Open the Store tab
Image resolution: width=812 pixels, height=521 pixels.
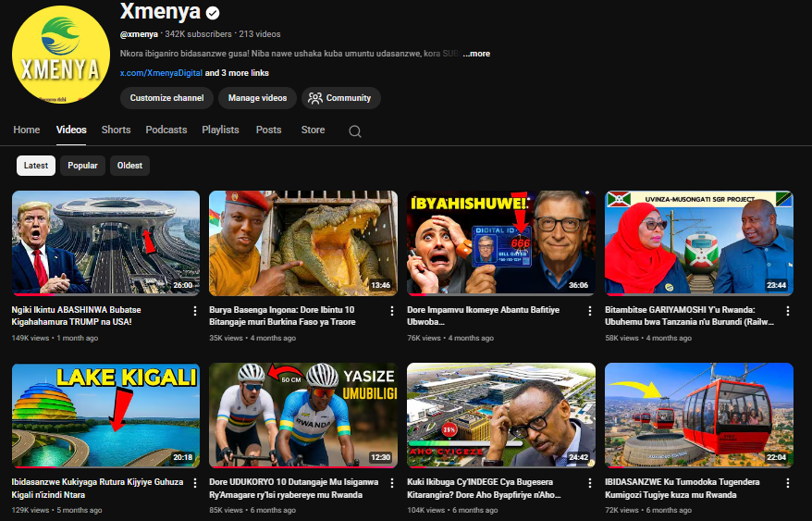(314, 130)
